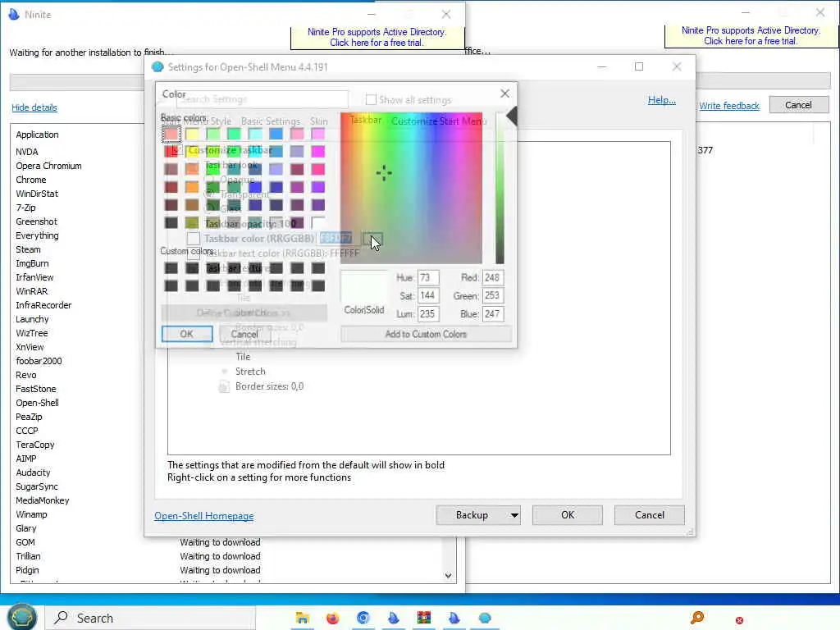Launch Firefox from the taskbar
This screenshot has width=840, height=630.
click(333, 619)
